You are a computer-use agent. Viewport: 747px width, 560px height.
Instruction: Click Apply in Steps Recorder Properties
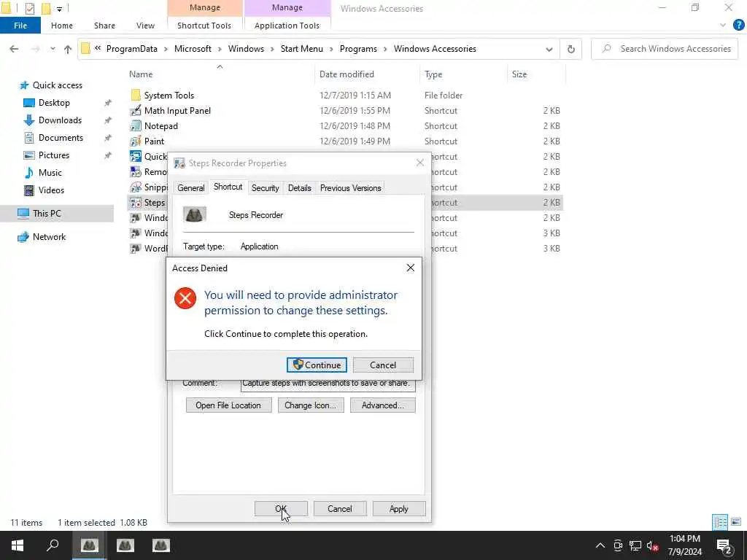[x=399, y=508]
